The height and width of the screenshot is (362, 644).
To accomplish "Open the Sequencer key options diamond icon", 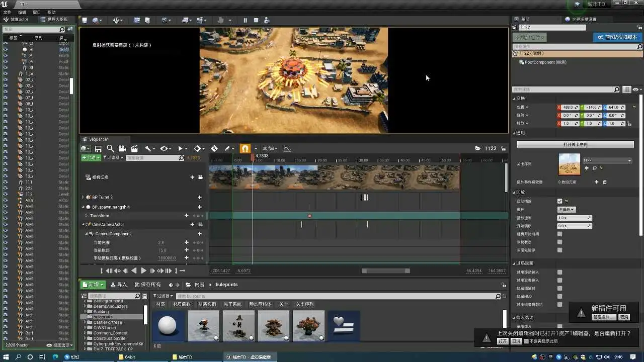I will pos(199,149).
